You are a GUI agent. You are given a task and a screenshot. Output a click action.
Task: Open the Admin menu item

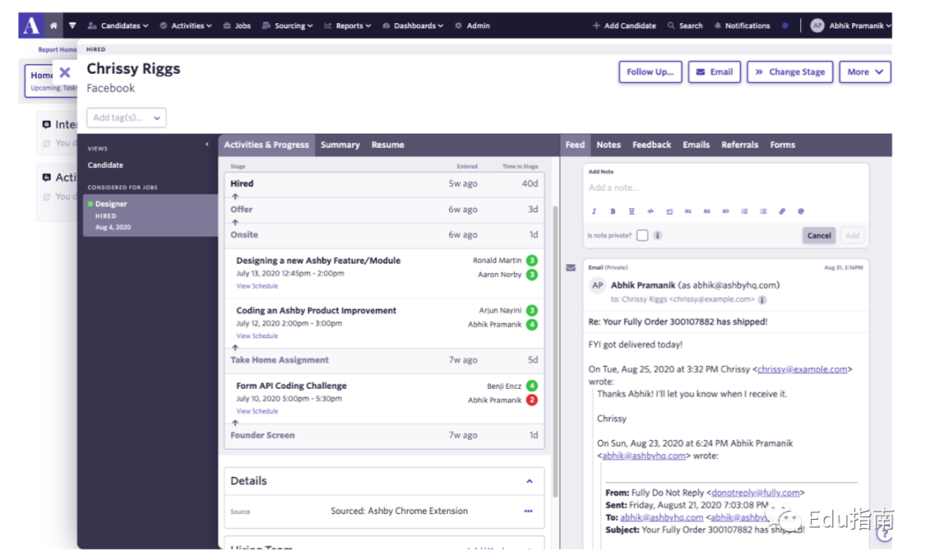(473, 26)
